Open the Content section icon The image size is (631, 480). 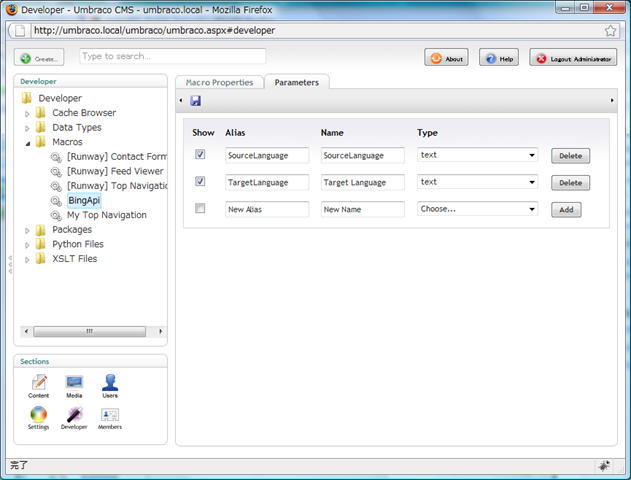(39, 382)
